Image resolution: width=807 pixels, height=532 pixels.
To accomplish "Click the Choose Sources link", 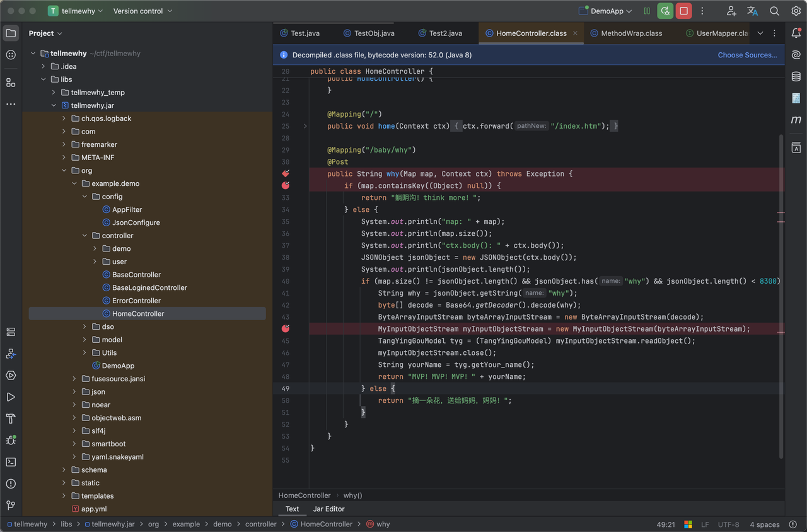I will (747, 55).
